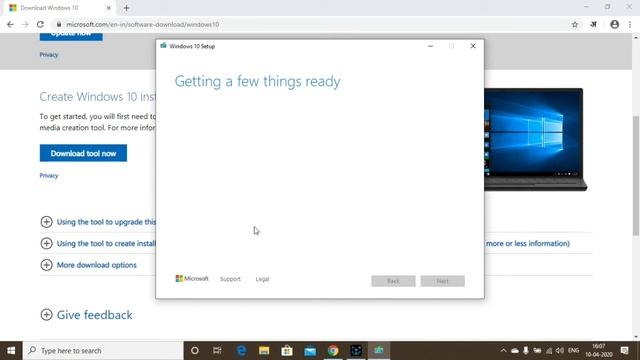Screen dimensions: 640x360
Task: Click the battery tray icon
Action: click(537, 351)
